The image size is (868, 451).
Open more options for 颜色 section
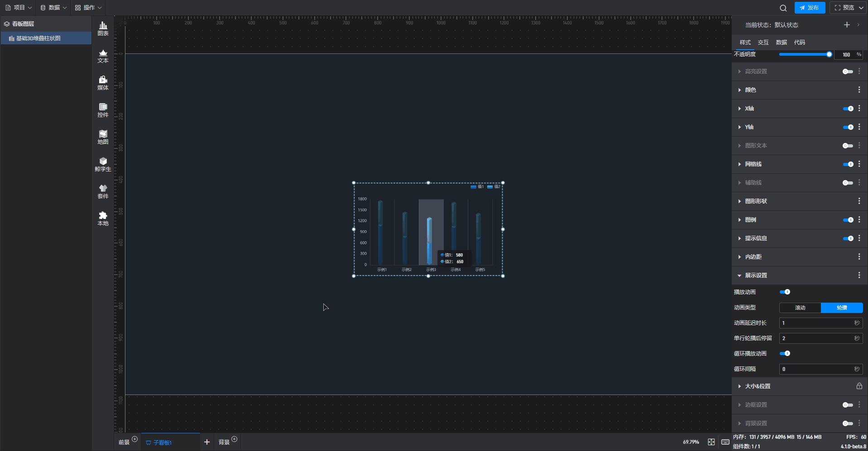click(859, 90)
